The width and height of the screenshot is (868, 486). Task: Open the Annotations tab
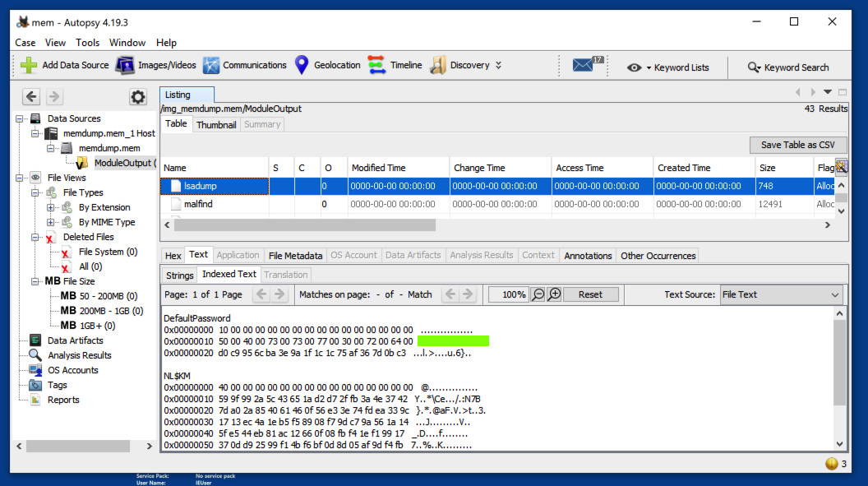(588, 256)
